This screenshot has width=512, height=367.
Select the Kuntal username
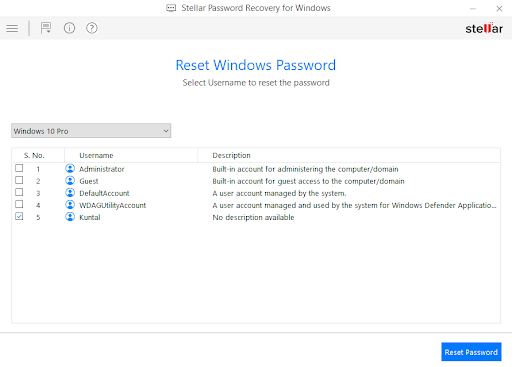90,217
